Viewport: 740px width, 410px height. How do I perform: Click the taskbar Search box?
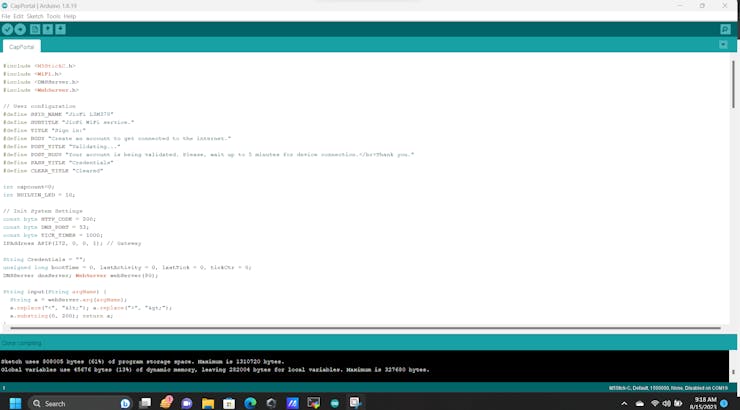(80, 403)
